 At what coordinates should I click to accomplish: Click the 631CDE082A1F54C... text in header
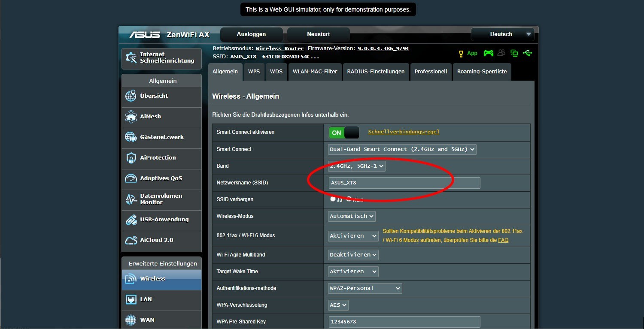[291, 57]
